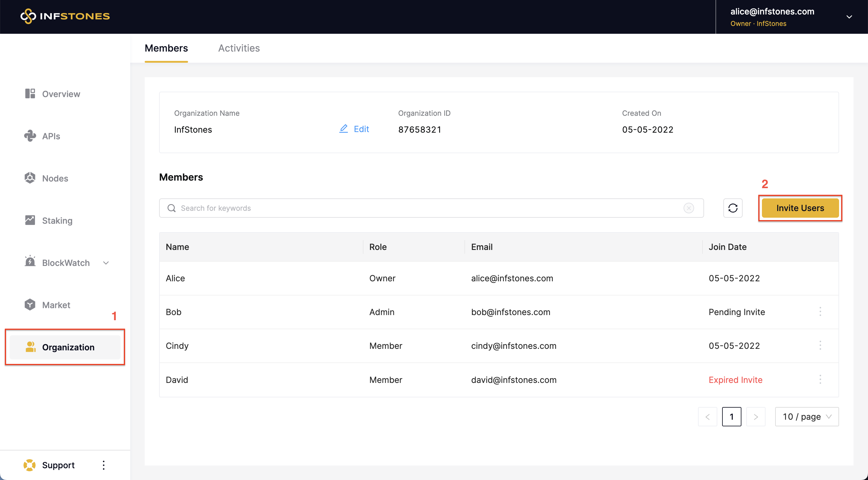Click the refresh members list icon
Image resolution: width=868 pixels, height=480 pixels.
point(733,208)
